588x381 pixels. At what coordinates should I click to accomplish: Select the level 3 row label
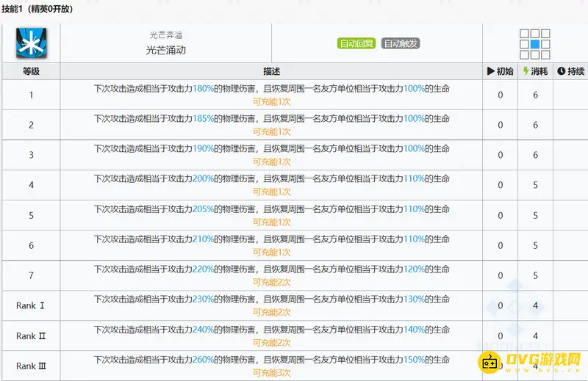point(31,155)
